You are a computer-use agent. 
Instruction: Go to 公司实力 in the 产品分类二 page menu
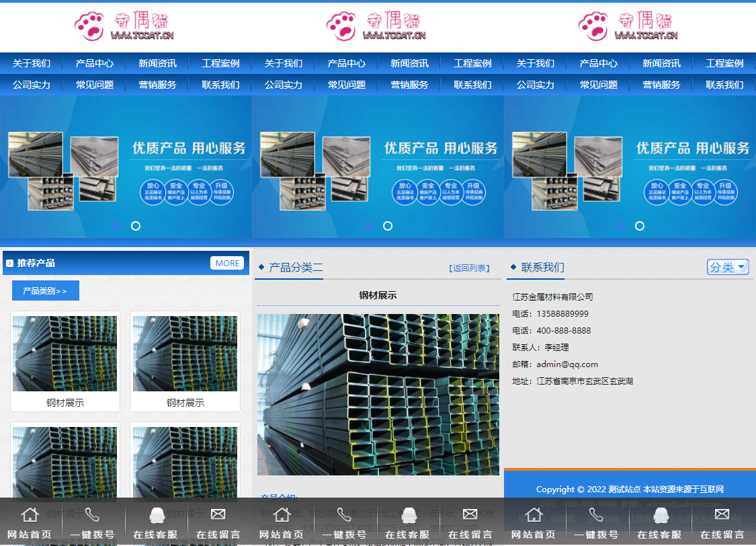[284, 85]
